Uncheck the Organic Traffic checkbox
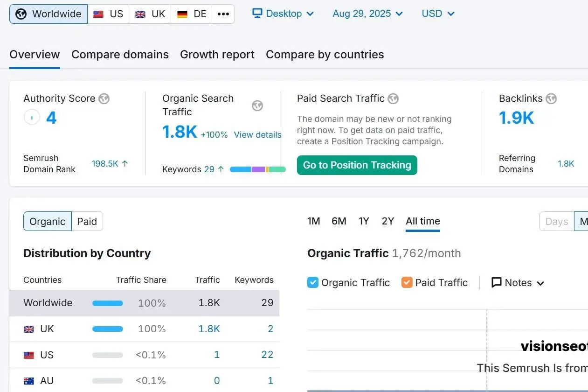588x392 pixels. [x=313, y=282]
